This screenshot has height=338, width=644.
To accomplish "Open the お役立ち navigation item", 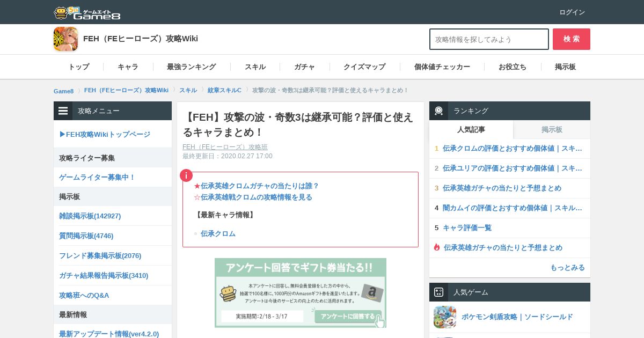I will 513,67.
